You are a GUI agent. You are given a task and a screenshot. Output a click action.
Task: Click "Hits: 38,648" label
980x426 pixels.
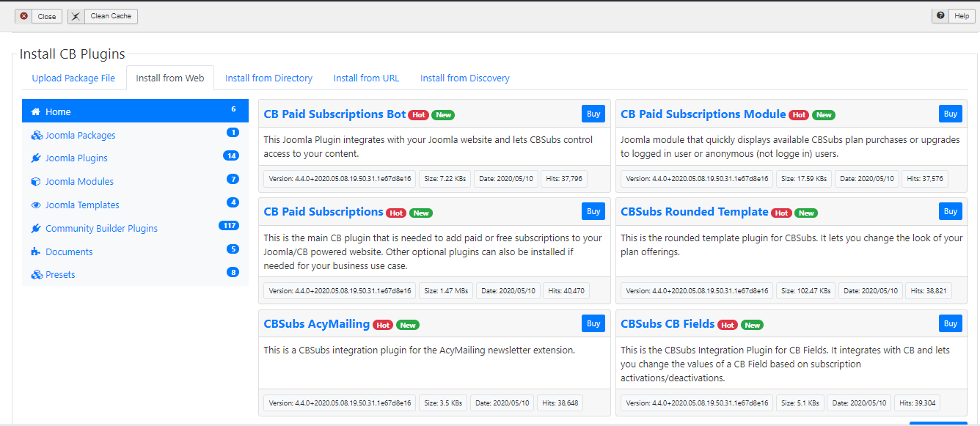click(560, 403)
